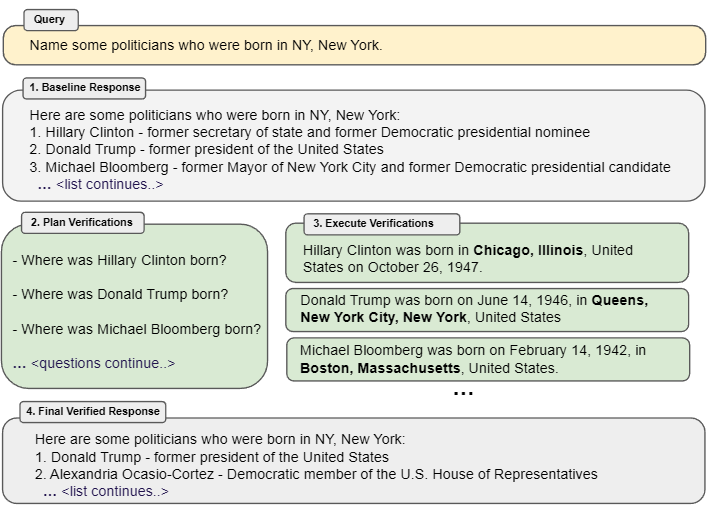
Task: Click 'Donald Trump' entry numbered 1 in Final Verified Response
Action: [x=212, y=457]
